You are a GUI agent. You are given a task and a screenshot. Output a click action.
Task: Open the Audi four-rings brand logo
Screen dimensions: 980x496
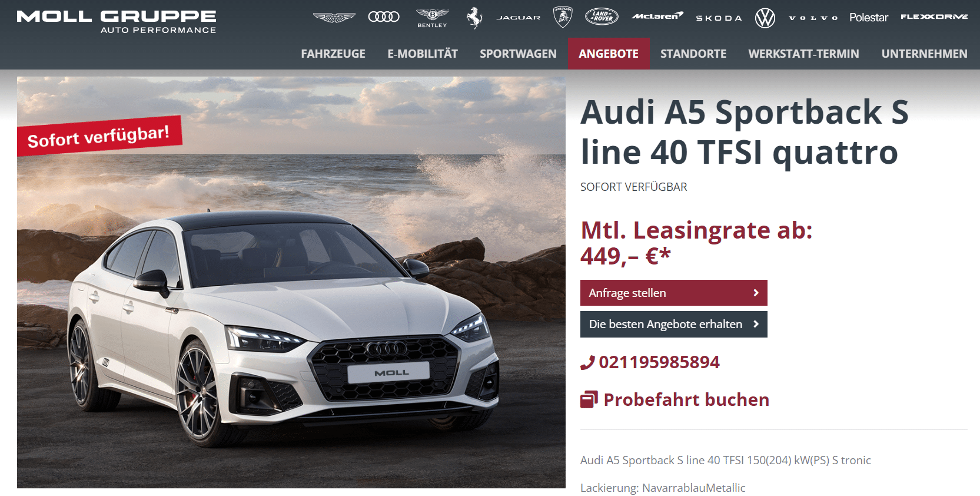tap(384, 16)
